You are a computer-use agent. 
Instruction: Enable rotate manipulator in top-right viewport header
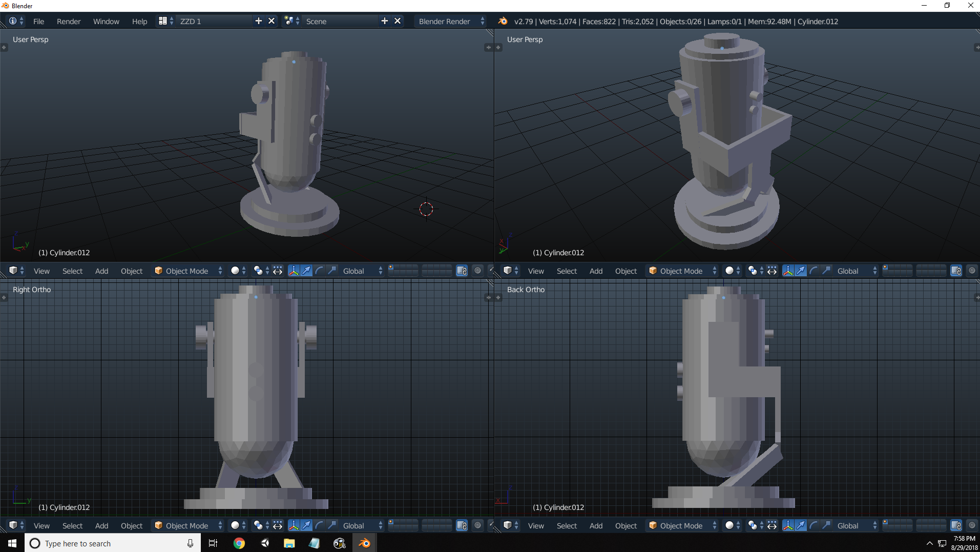(x=814, y=271)
